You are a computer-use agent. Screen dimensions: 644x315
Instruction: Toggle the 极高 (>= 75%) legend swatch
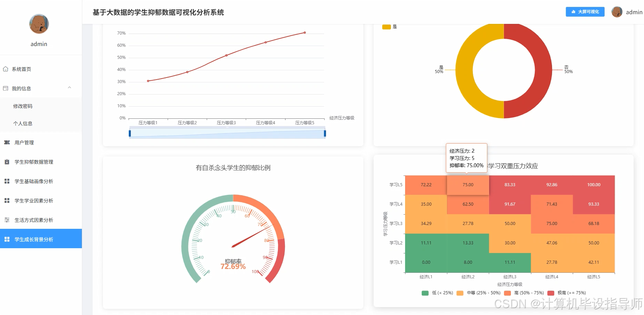pyautogui.click(x=551, y=293)
